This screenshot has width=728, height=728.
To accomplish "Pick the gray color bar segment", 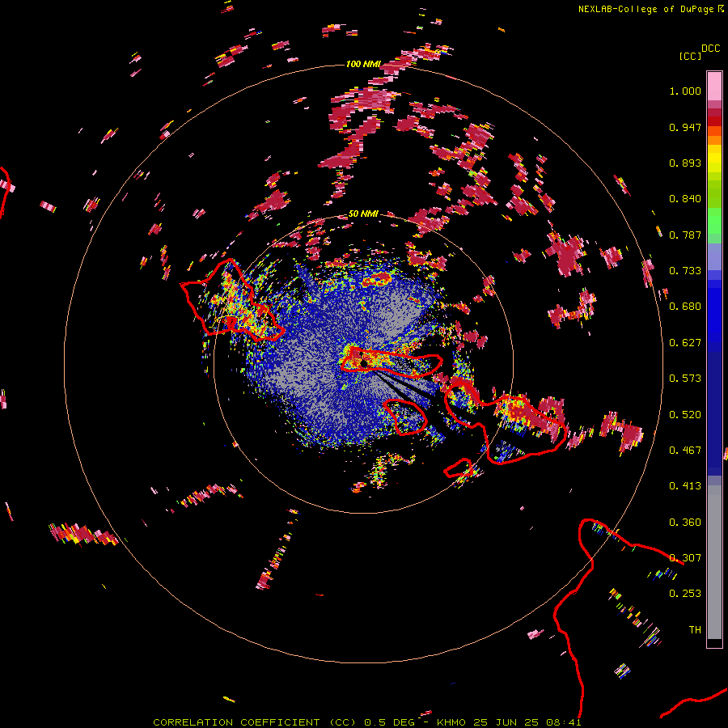I will click(714, 562).
